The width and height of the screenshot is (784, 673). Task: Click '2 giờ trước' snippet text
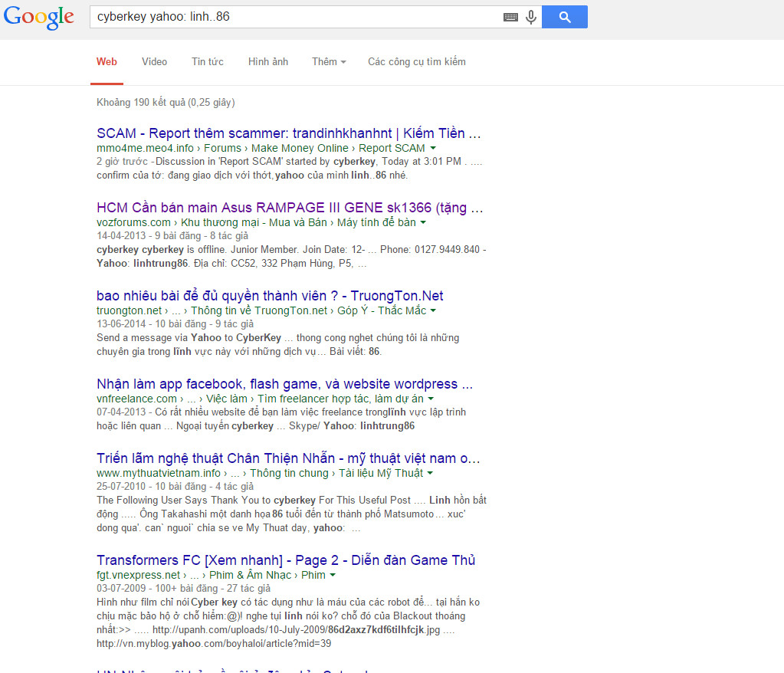pyautogui.click(x=122, y=162)
